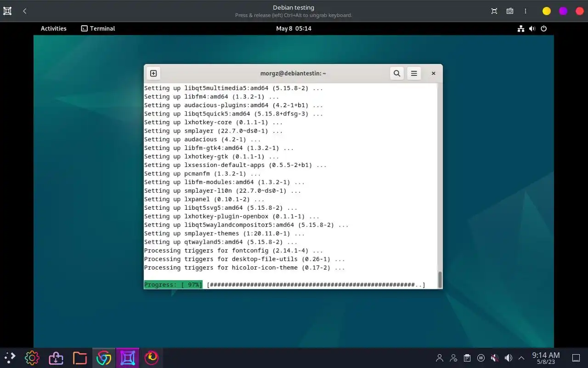Click the muted microphone tray icon
Image resolution: width=588 pixels, height=368 pixels.
(495, 358)
